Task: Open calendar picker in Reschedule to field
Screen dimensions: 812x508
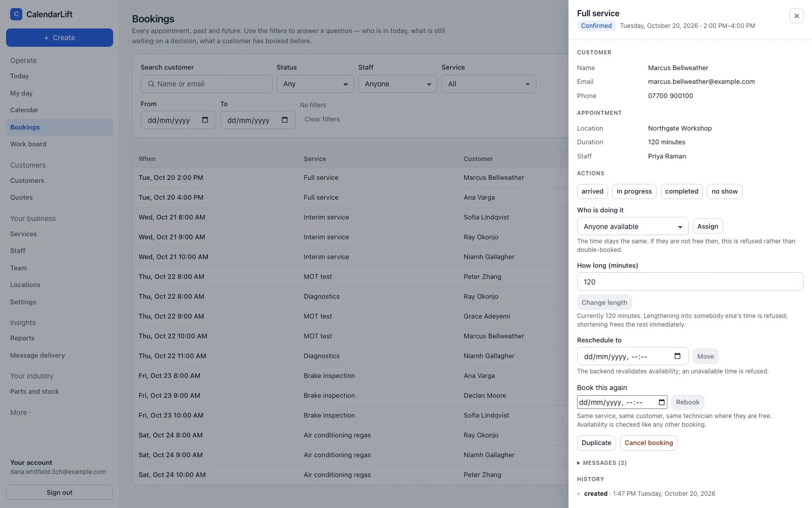Action: (678, 356)
